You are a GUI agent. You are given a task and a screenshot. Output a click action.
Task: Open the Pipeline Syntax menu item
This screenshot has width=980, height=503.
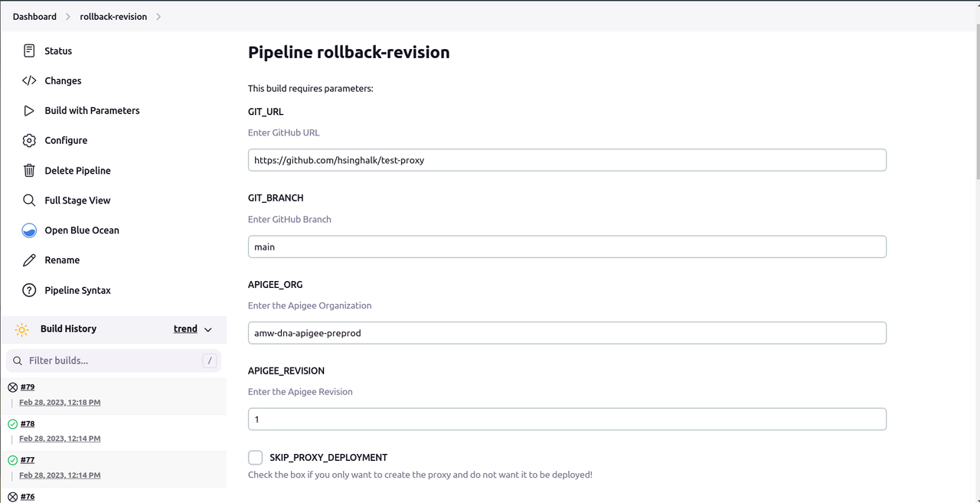click(77, 290)
